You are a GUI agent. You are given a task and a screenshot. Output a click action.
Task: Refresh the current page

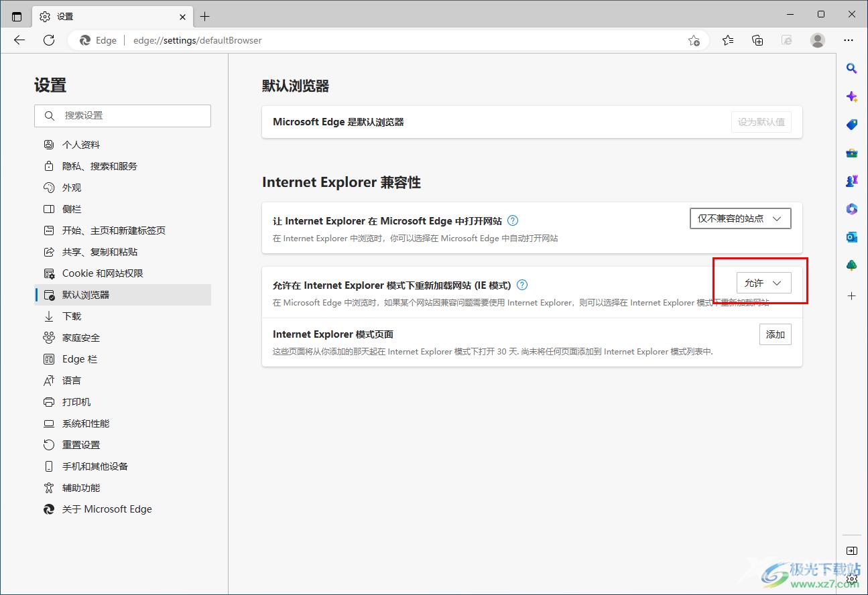(49, 40)
